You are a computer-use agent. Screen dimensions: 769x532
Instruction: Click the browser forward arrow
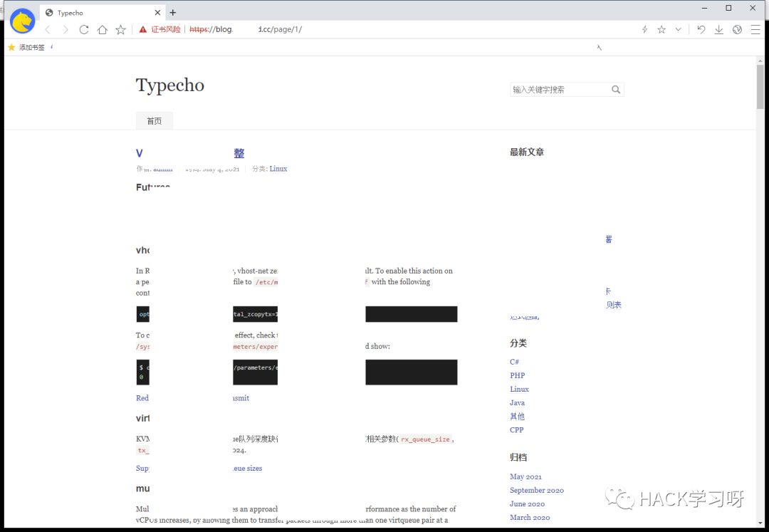point(66,30)
